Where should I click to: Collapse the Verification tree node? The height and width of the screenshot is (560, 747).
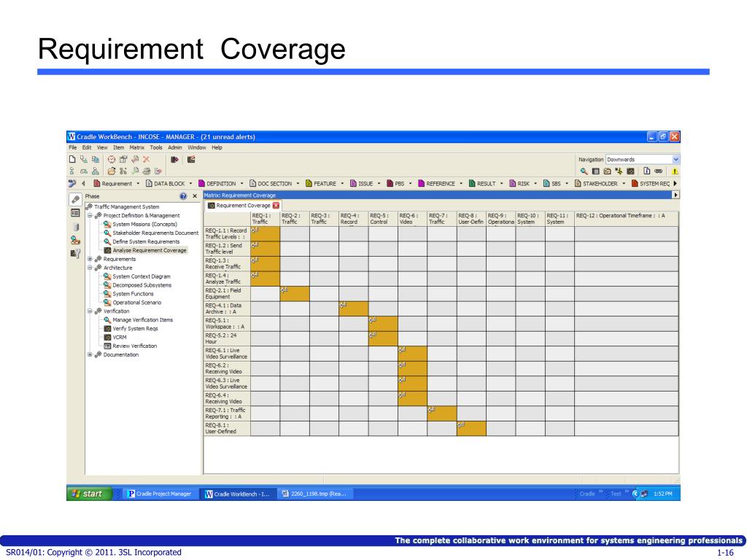(x=90, y=311)
